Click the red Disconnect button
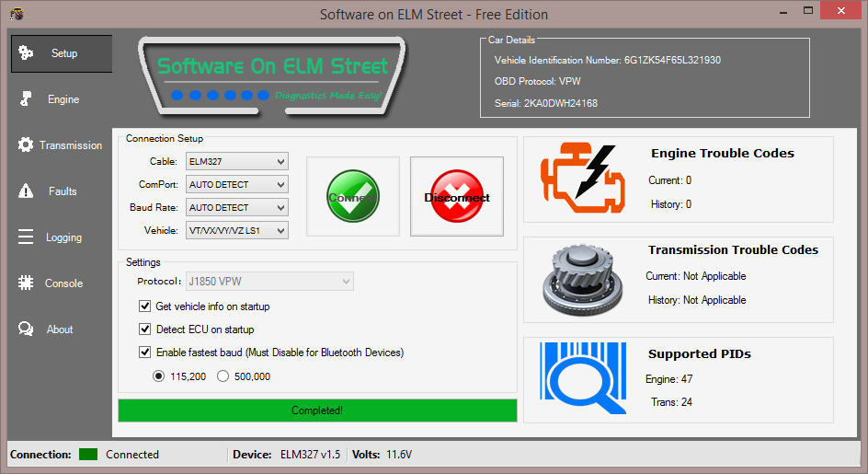Image resolution: width=868 pixels, height=474 pixels. [x=457, y=196]
